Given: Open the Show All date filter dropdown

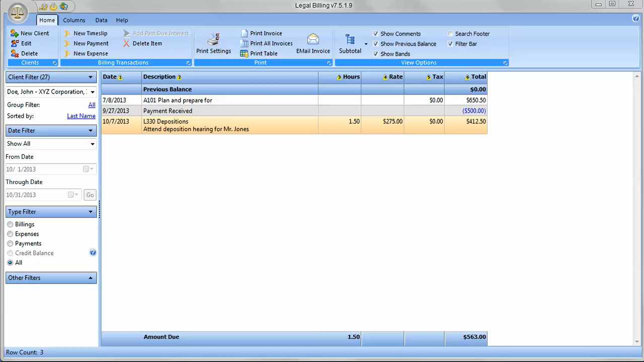Looking at the screenshot, I should (x=92, y=144).
